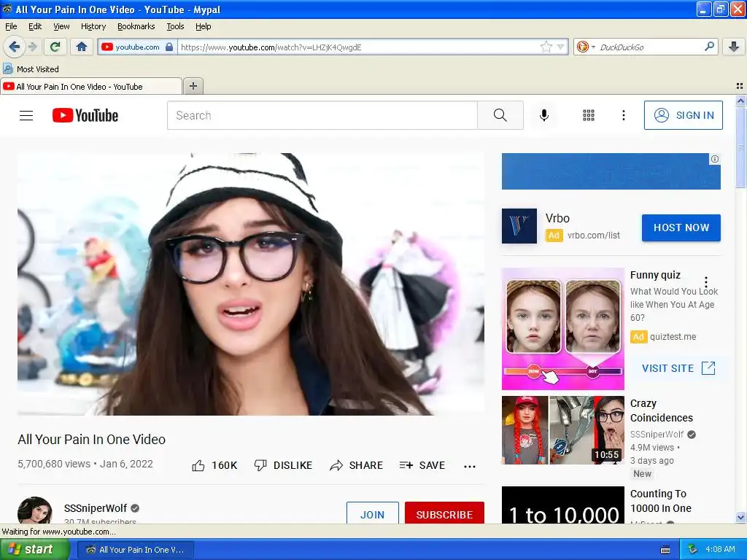Open the Help menu
The height and width of the screenshot is (560, 747).
tap(203, 26)
